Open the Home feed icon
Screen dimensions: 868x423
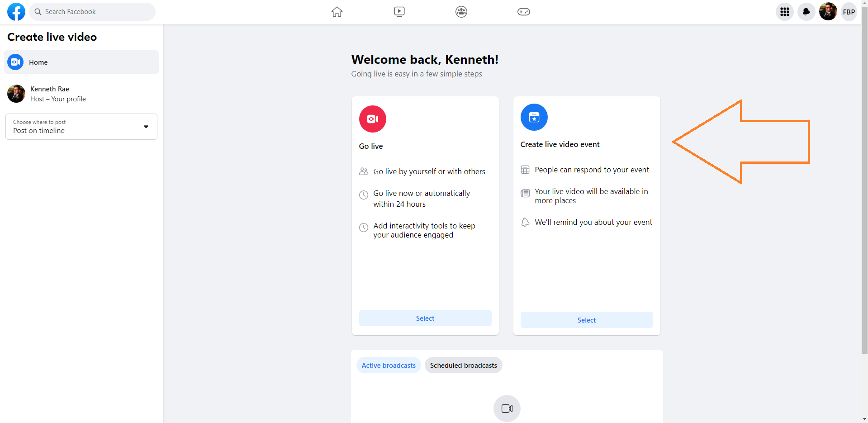[337, 12]
